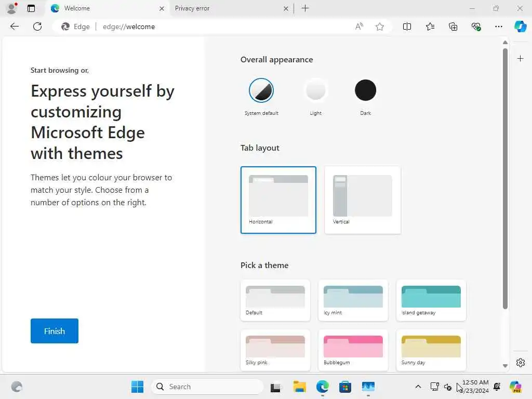The height and width of the screenshot is (399, 532).
Task: Open the notification bell icon
Action: point(497,387)
